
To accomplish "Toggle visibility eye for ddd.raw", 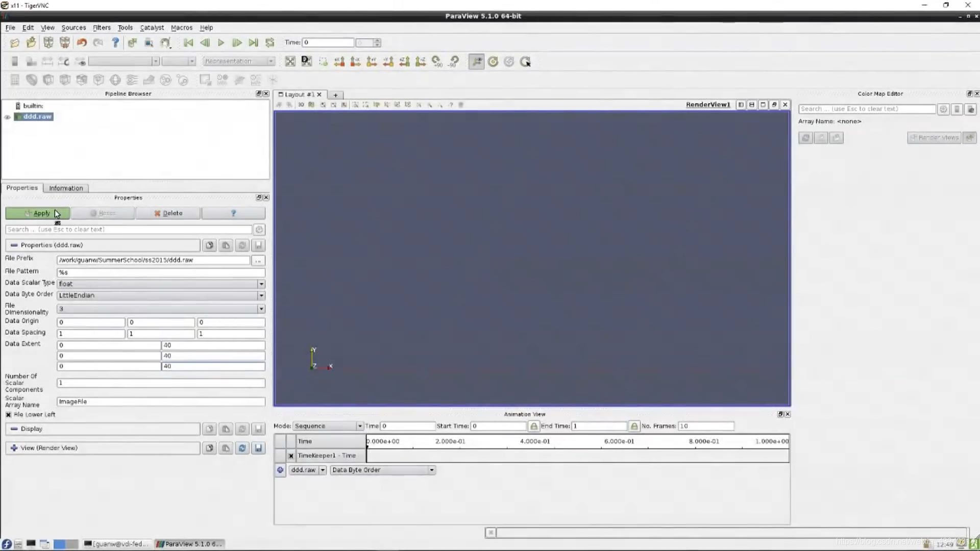I will coord(8,117).
